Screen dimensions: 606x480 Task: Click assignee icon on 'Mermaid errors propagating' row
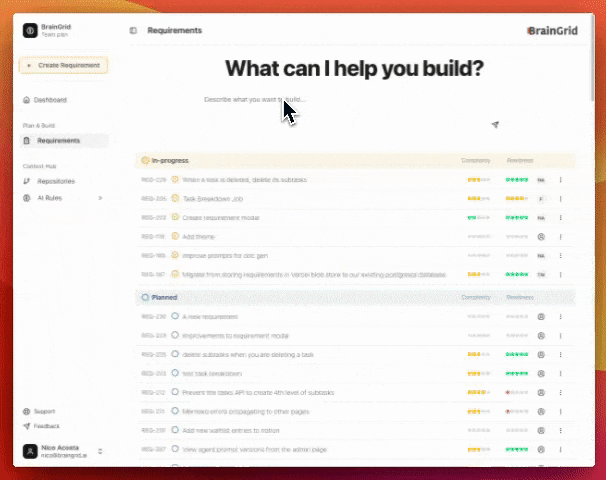tap(541, 411)
